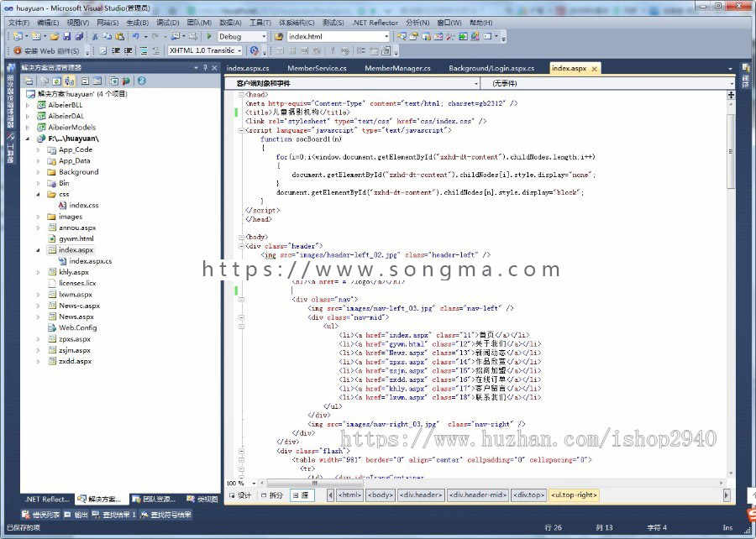Screen dimensions: 756x539
Task: Click the Source view button
Action: [302, 495]
